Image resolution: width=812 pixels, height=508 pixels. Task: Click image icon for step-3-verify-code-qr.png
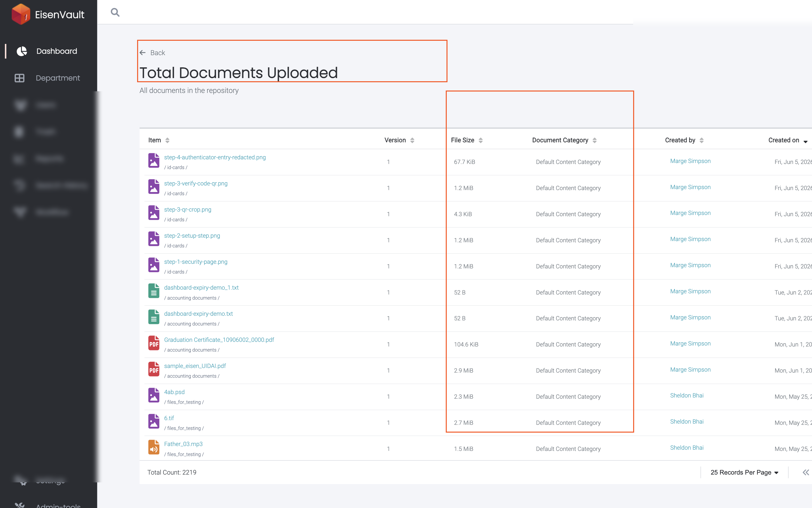(x=154, y=186)
